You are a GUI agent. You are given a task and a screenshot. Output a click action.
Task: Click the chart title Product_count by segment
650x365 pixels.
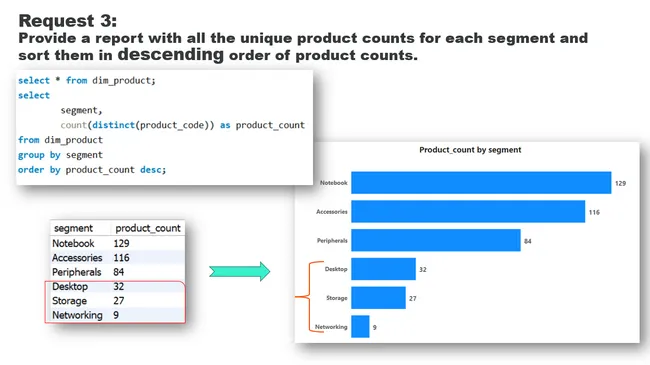click(470, 150)
